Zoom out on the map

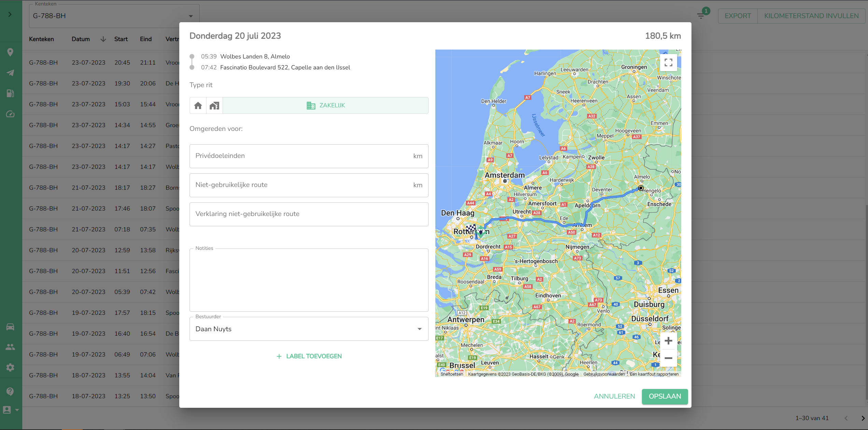[668, 358]
